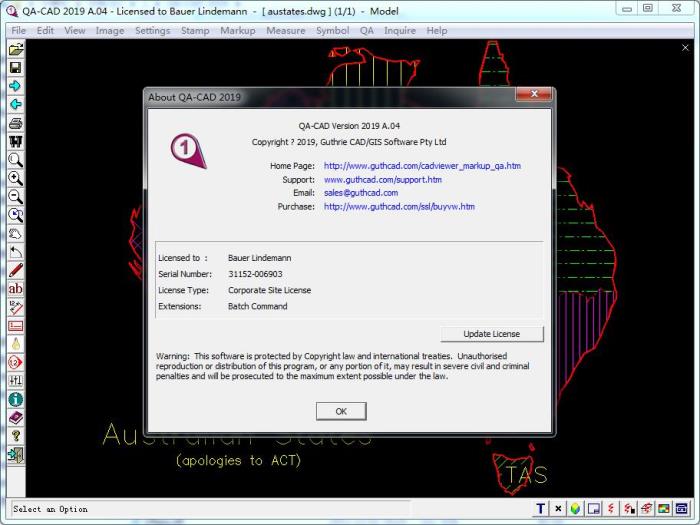Click the undo curved arrow icon
The image size is (700, 525).
[16, 252]
